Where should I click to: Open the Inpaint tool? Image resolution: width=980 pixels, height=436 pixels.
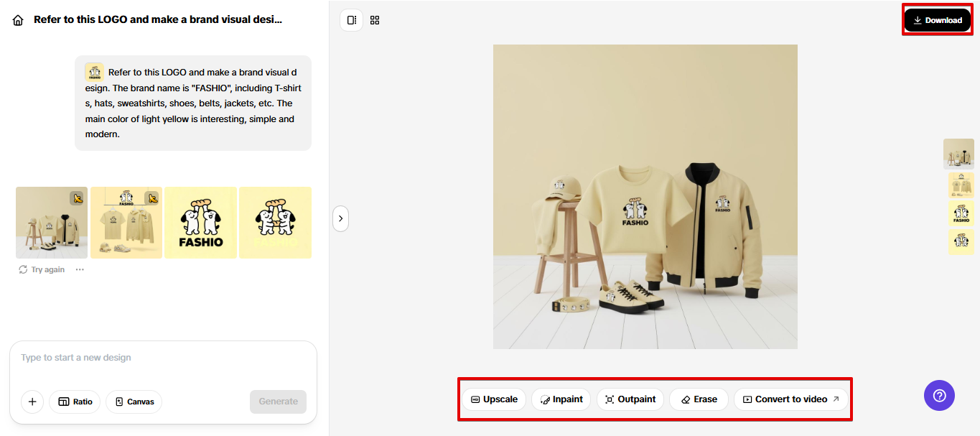(561, 399)
